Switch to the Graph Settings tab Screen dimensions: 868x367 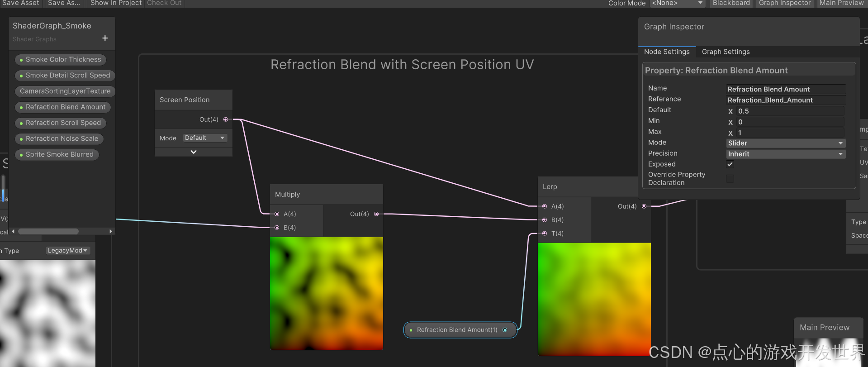726,52
